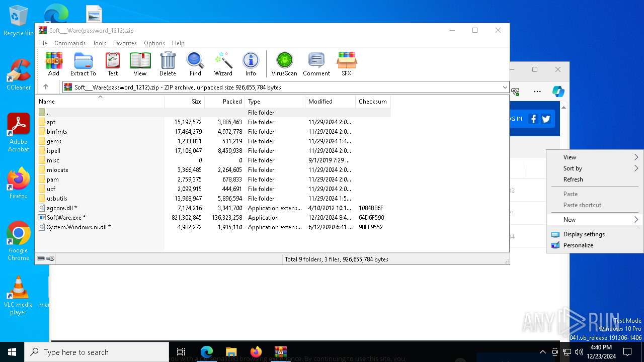The width and height of the screenshot is (644, 362).
Task: Select the gems folder
Action: (x=213, y=141)
